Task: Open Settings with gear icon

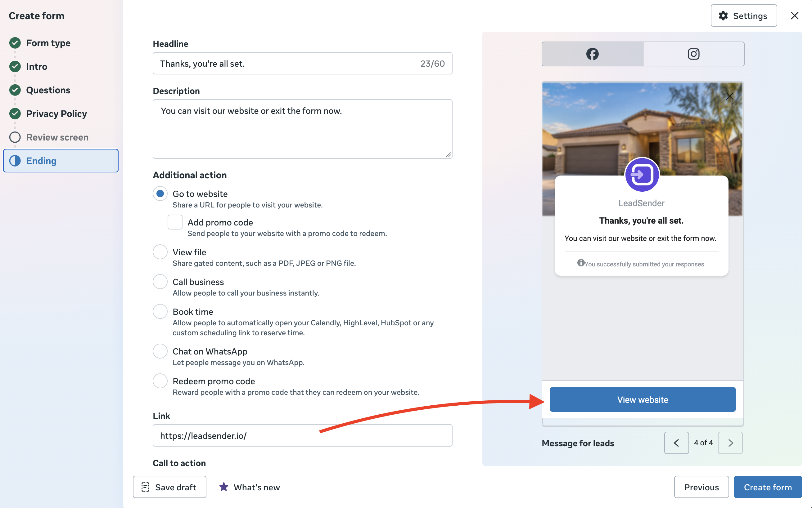Action: [743, 16]
